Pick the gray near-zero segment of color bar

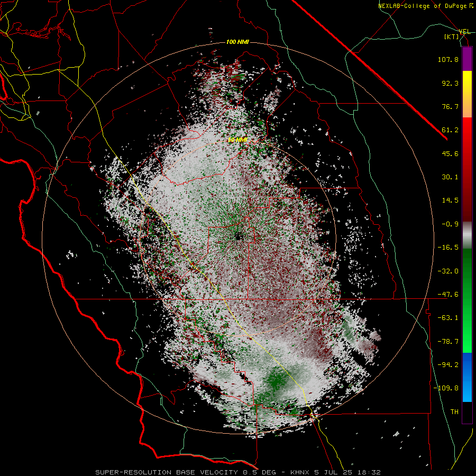click(x=467, y=235)
